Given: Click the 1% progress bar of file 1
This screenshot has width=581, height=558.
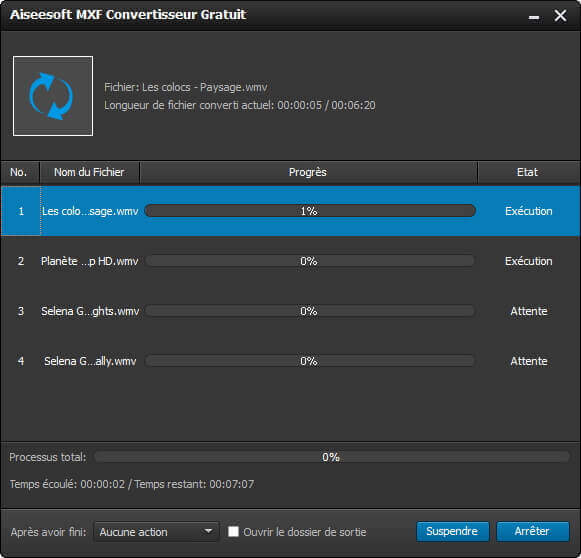Looking at the screenshot, I should point(310,211).
